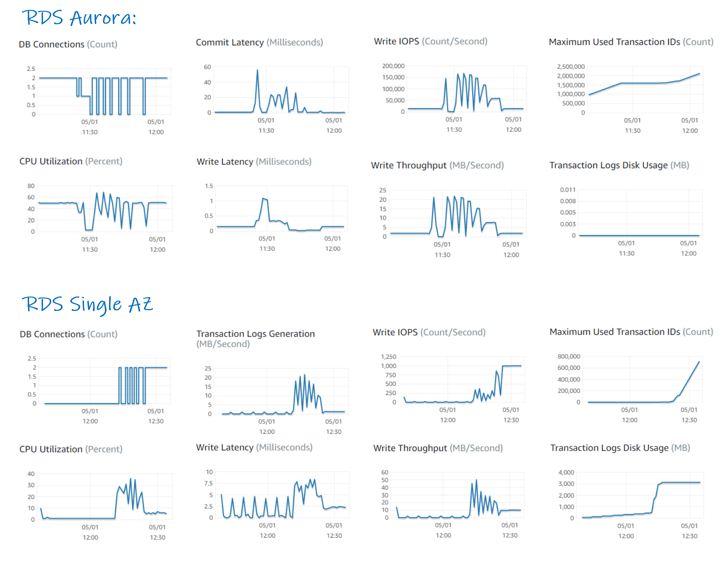
Task: Select Single AZ CPU Utilization chart title
Action: click(x=71, y=449)
